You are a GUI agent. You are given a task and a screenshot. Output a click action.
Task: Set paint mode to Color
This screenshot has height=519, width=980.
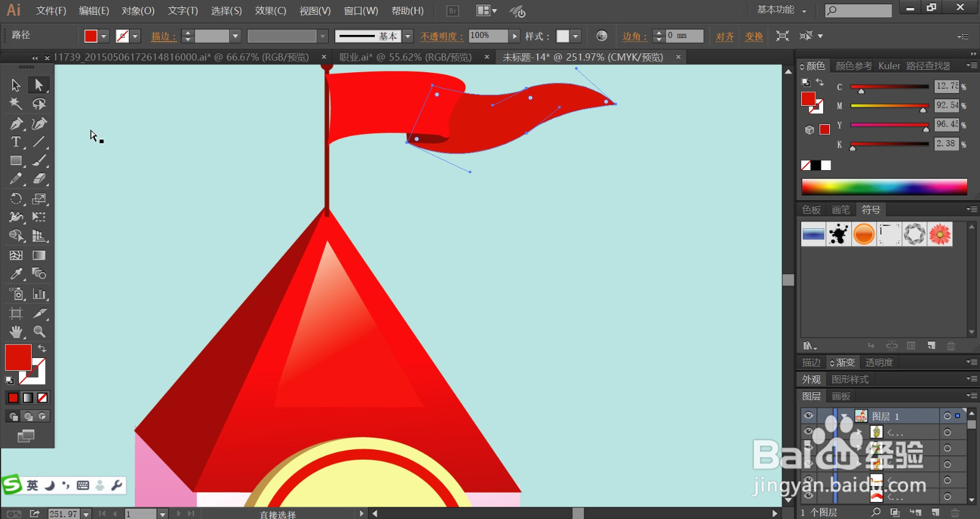[x=13, y=398]
